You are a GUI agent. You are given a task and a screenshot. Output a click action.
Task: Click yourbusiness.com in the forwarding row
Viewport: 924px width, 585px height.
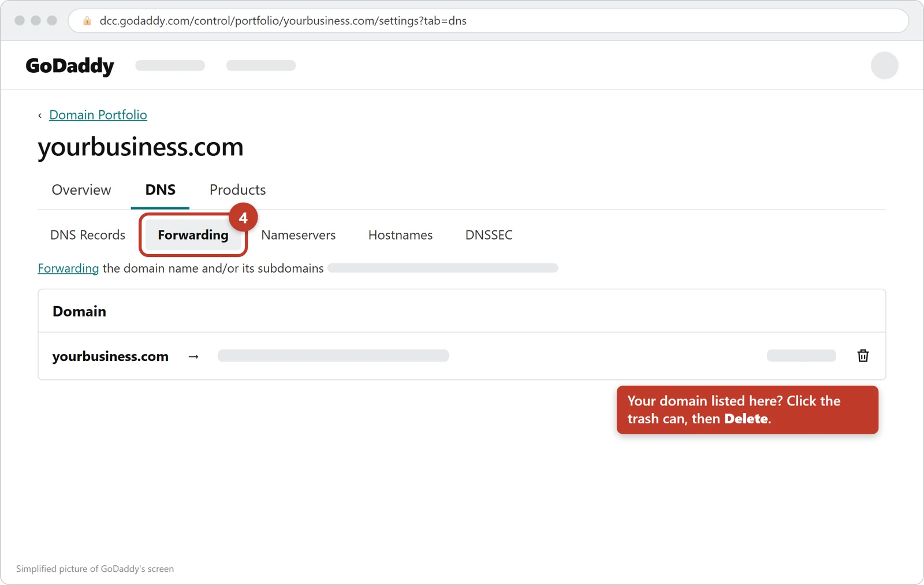pyautogui.click(x=110, y=356)
